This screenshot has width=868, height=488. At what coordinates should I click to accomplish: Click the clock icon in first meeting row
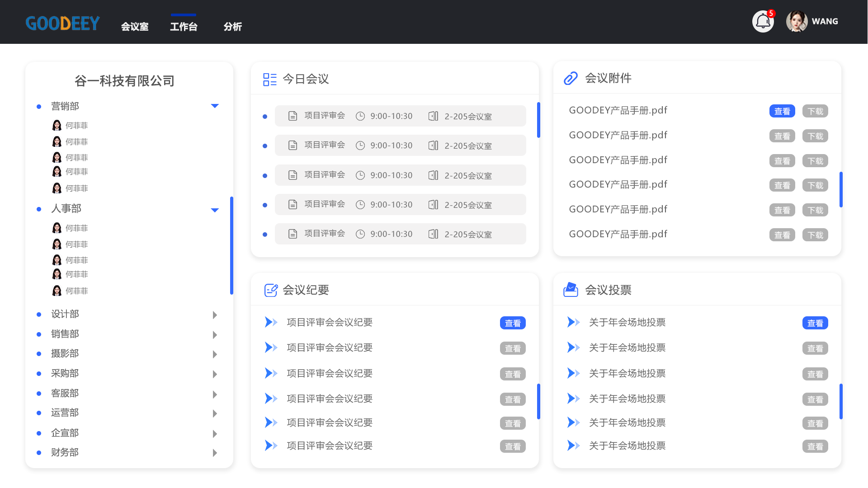point(360,116)
